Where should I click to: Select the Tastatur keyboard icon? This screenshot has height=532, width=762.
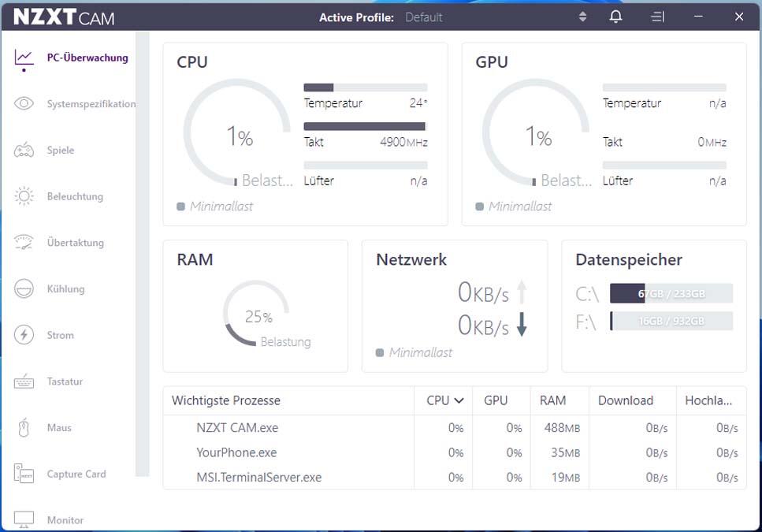click(24, 381)
